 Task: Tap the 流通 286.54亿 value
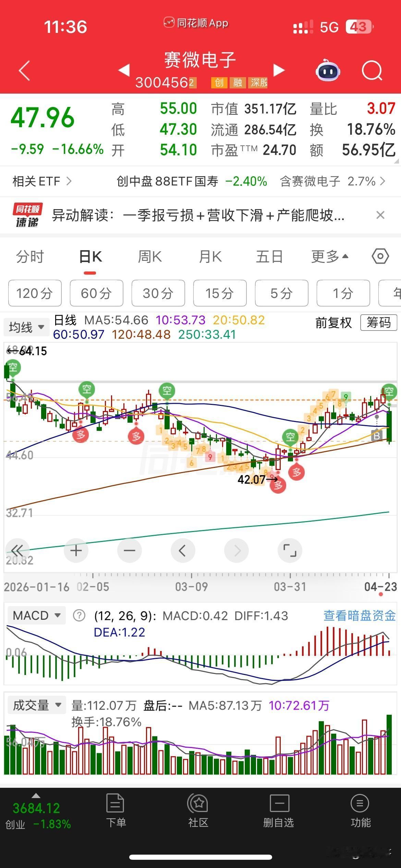click(x=254, y=130)
